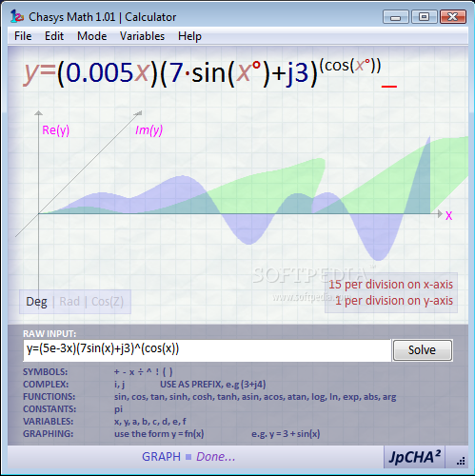The image size is (475, 476).
Task: Select the Cos(Z) mode option
Action: coord(108,302)
